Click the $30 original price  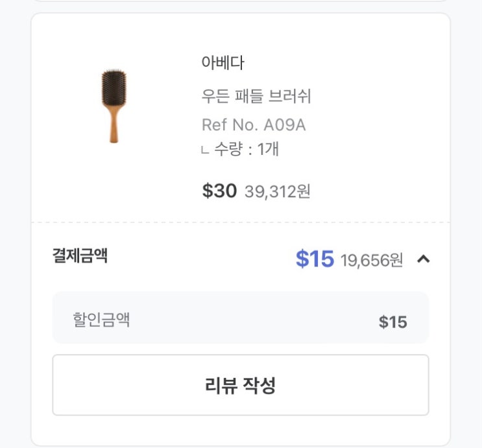click(219, 191)
